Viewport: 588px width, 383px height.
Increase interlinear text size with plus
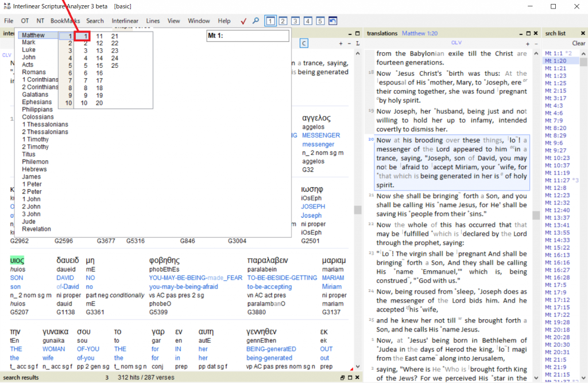[341, 44]
